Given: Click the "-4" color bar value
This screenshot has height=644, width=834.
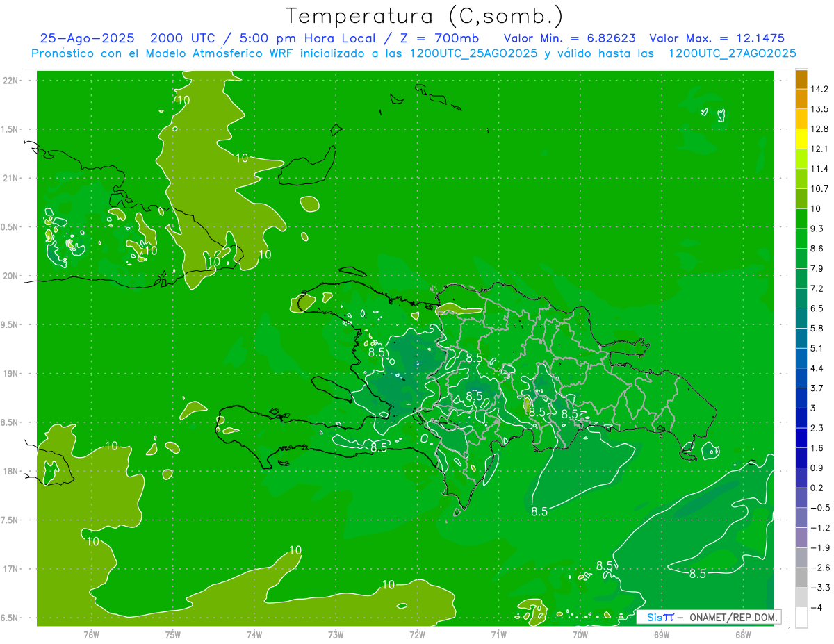Looking at the screenshot, I should click(x=817, y=608).
